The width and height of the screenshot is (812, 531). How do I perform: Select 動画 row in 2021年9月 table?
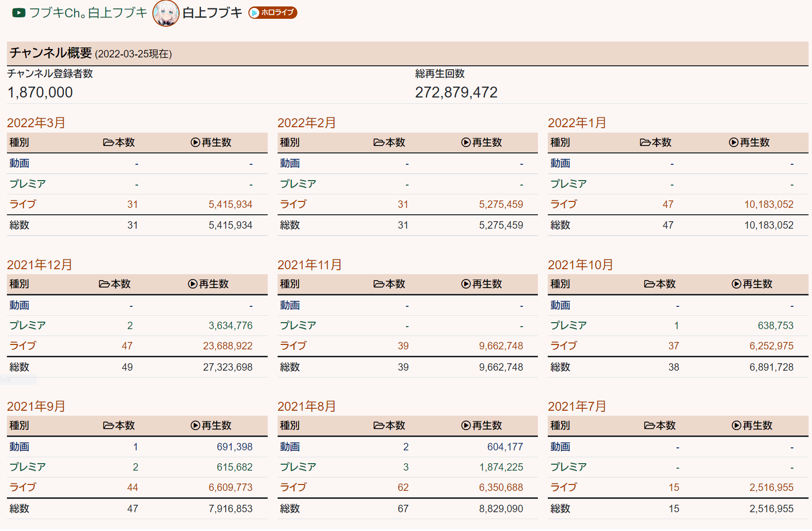tap(19, 447)
